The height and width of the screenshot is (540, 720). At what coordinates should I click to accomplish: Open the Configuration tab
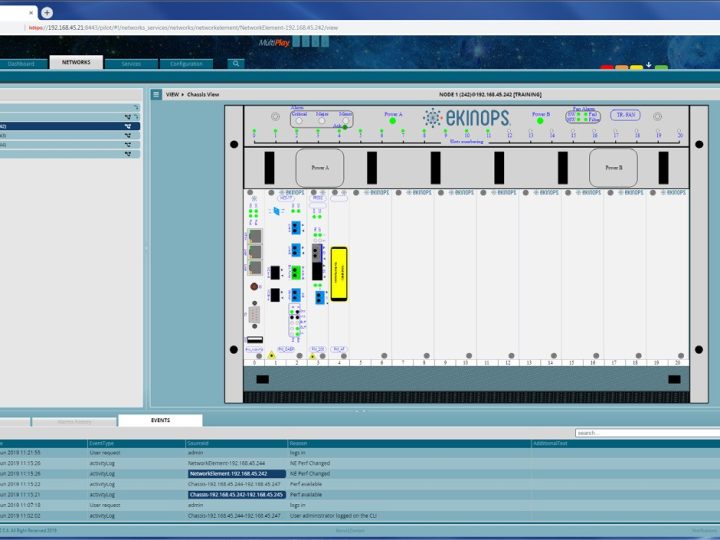pos(186,64)
